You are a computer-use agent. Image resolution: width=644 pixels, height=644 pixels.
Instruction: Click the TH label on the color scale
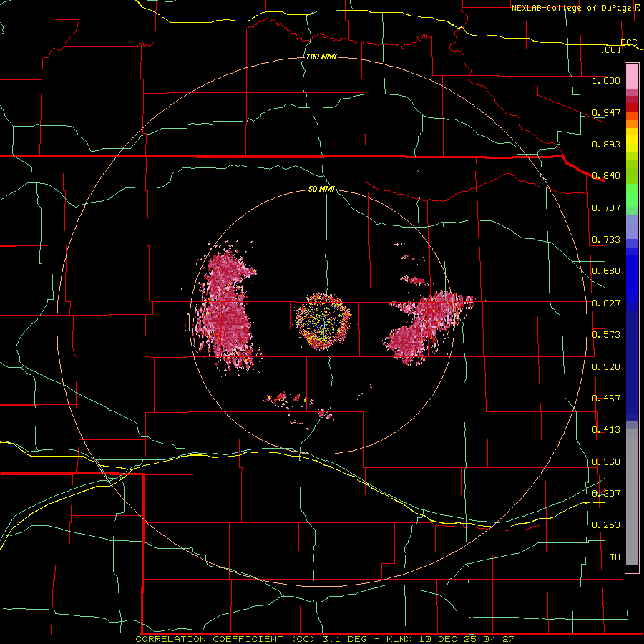point(615,557)
